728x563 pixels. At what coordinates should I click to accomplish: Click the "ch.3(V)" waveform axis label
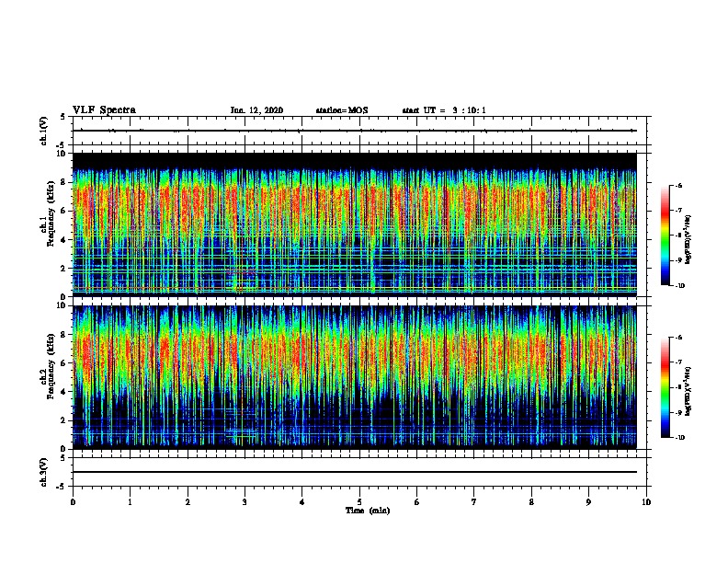pyautogui.click(x=44, y=472)
